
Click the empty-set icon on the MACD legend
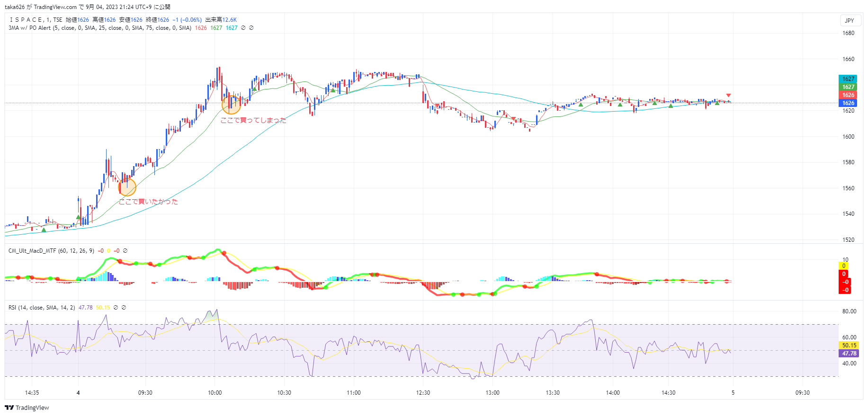click(x=125, y=251)
